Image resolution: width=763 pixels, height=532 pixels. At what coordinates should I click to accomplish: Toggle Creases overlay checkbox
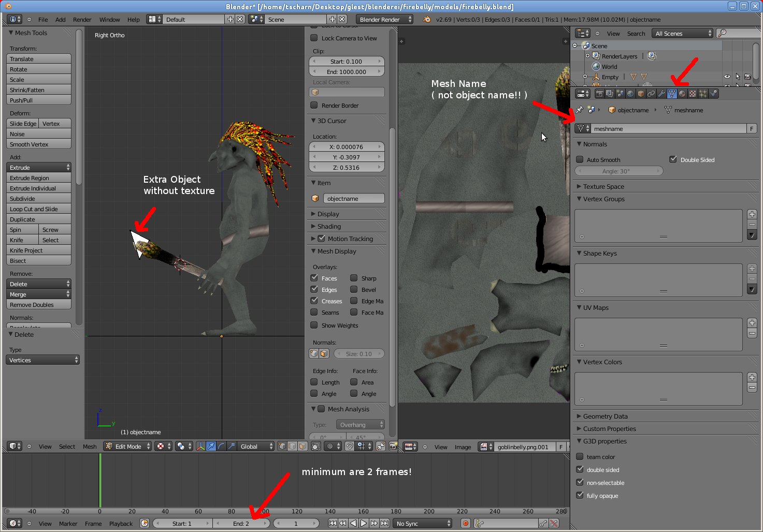314,301
